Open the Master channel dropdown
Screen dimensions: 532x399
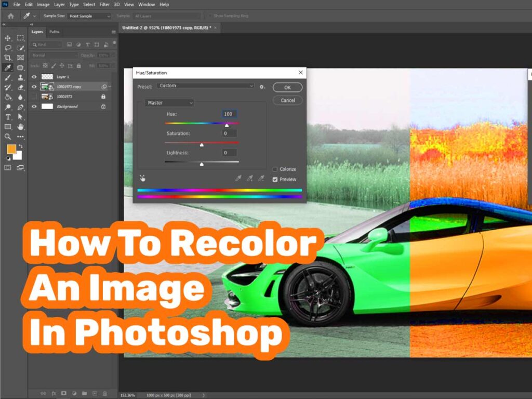169,103
